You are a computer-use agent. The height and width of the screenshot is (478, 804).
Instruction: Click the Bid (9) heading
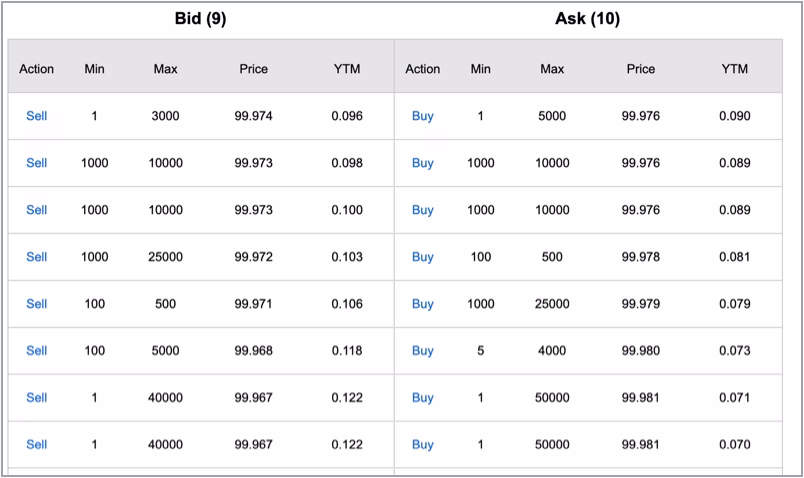(x=200, y=19)
